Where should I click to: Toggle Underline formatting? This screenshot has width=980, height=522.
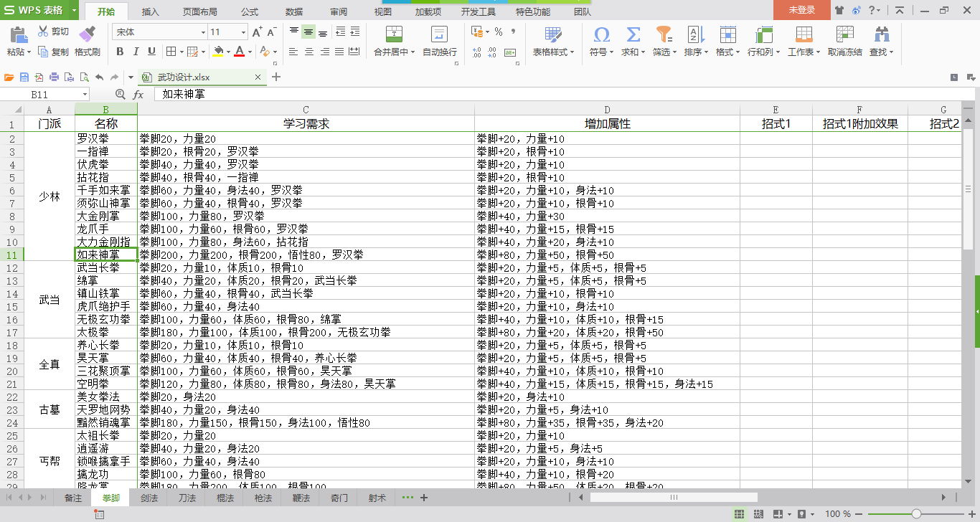(151, 52)
